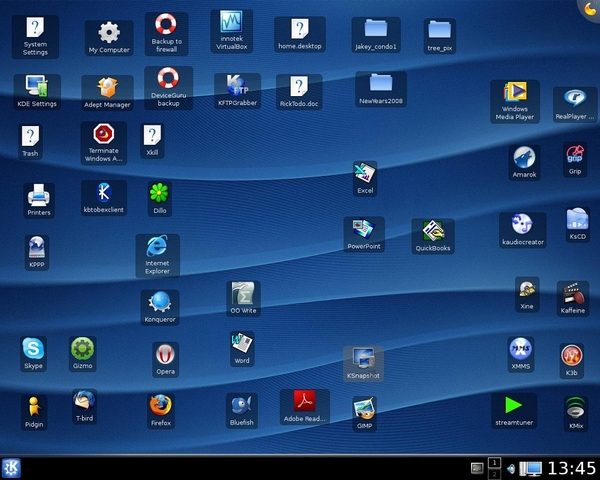Launch kbtobexclient Bluetooth icon
Image resolution: width=600 pixels, height=480 pixels.
click(104, 198)
